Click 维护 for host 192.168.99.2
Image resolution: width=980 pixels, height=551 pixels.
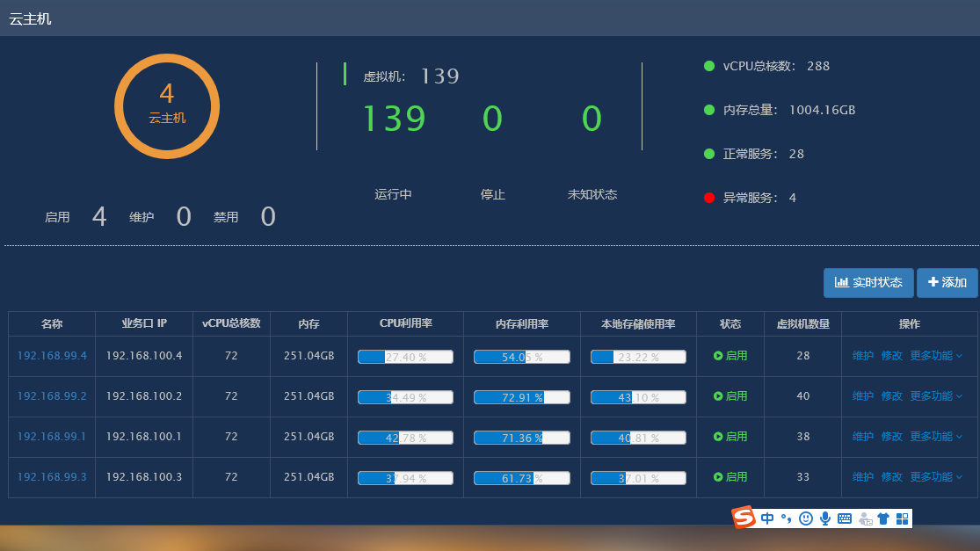(x=862, y=396)
